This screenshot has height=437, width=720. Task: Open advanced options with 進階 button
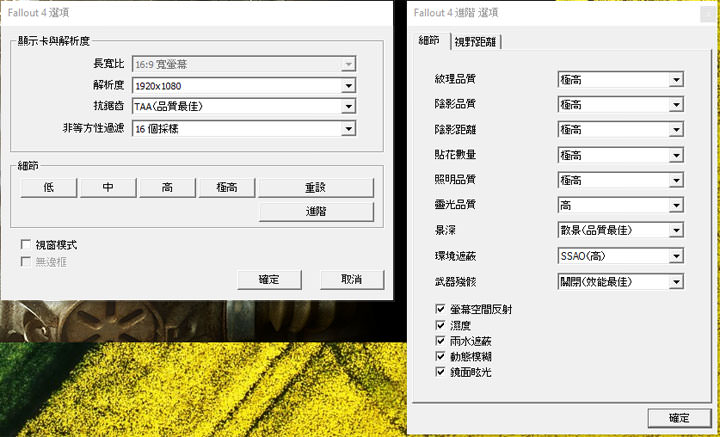coord(316,212)
